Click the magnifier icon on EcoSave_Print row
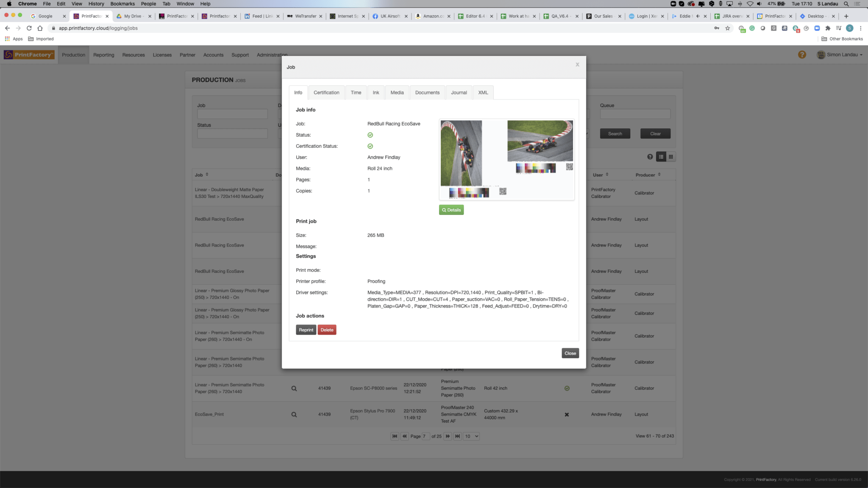This screenshot has height=488, width=868. click(294, 414)
